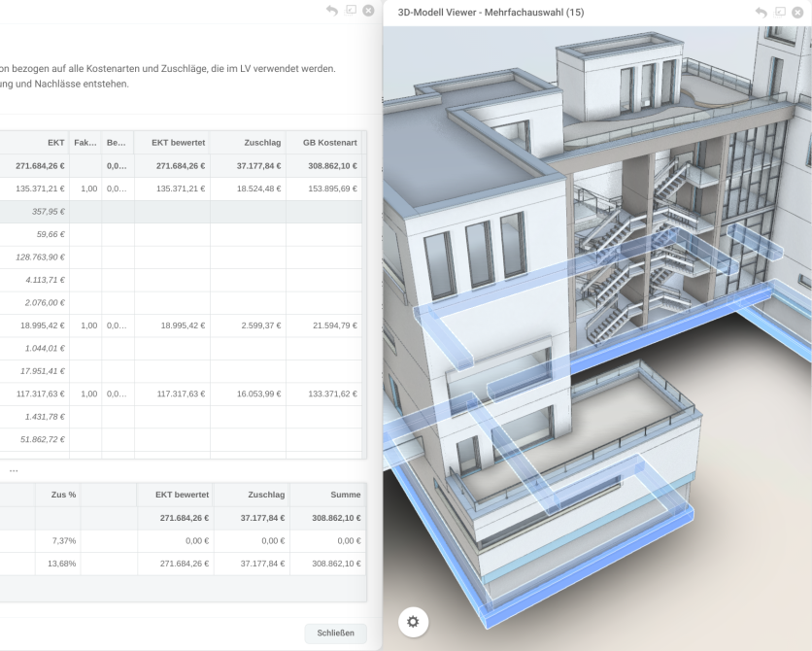
Task: Click the back arrow in 3D-Modell Viewer header
Action: click(761, 12)
